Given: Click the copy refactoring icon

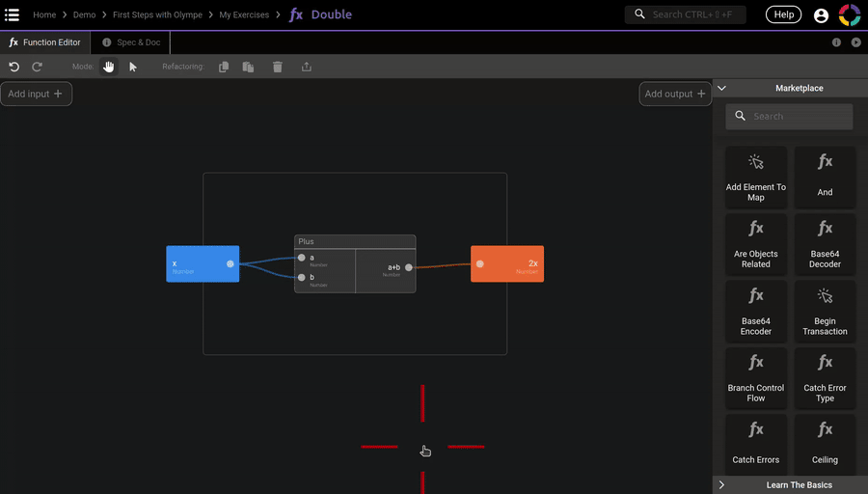Looking at the screenshot, I should pyautogui.click(x=224, y=67).
